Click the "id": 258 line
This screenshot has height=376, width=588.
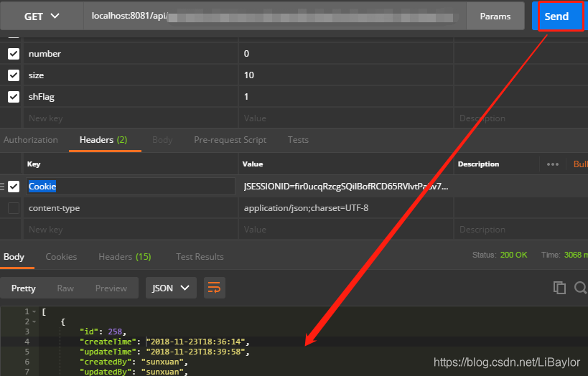(103, 332)
